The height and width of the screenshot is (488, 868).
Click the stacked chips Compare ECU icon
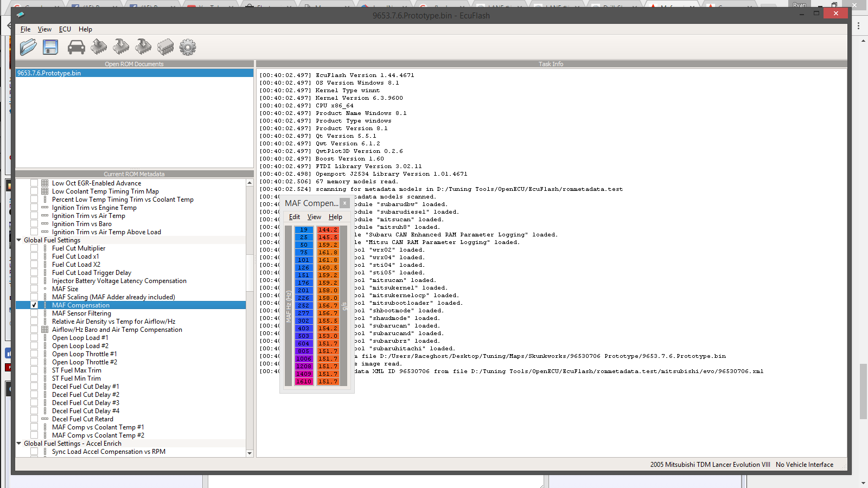[x=165, y=47]
